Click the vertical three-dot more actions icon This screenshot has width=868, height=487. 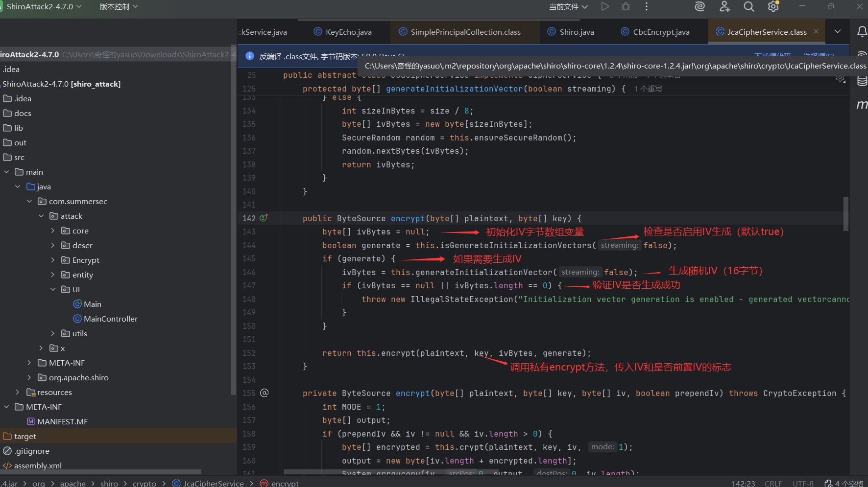tap(647, 7)
